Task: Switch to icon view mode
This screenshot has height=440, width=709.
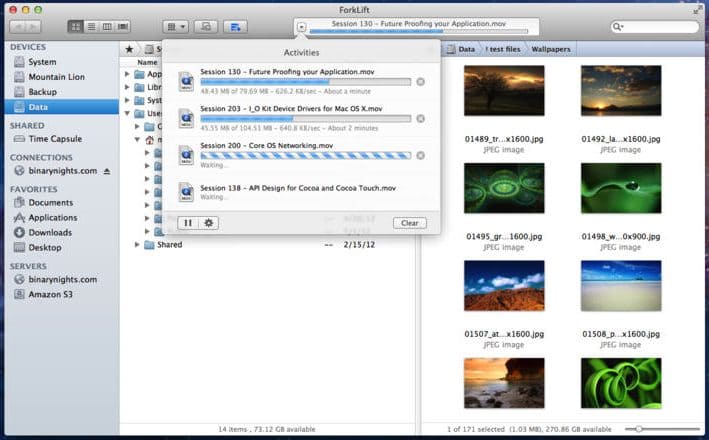Action: [x=76, y=27]
